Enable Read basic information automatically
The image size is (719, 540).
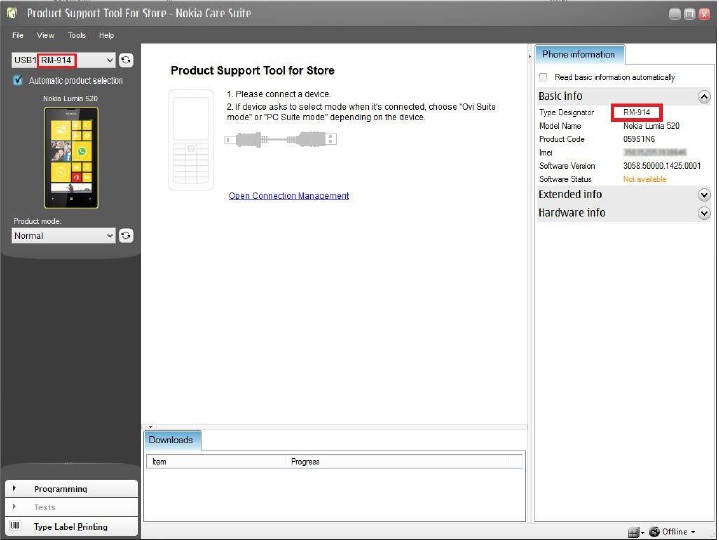543,77
